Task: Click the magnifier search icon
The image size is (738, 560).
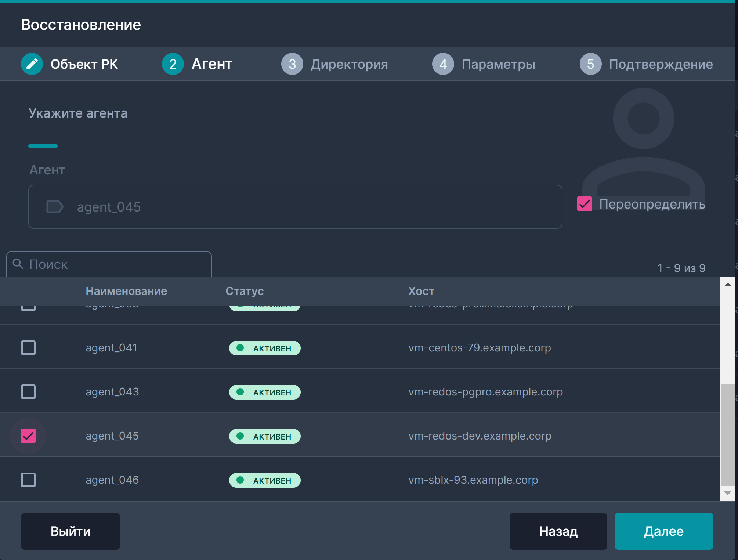Action: click(18, 264)
